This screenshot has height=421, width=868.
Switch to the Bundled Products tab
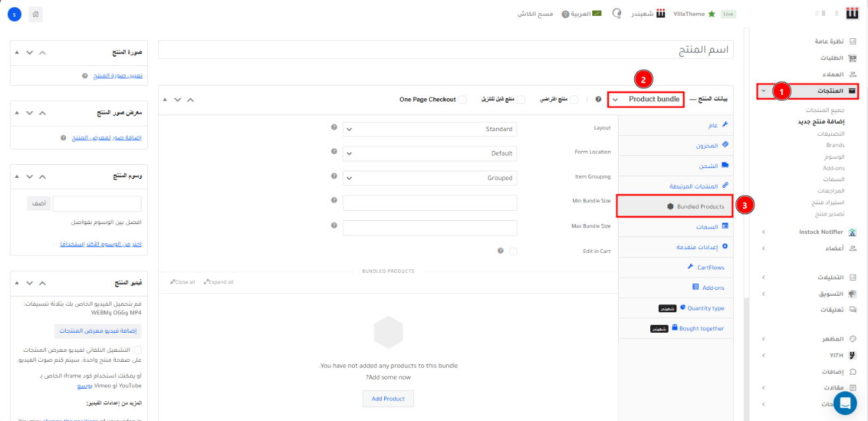[675, 207]
